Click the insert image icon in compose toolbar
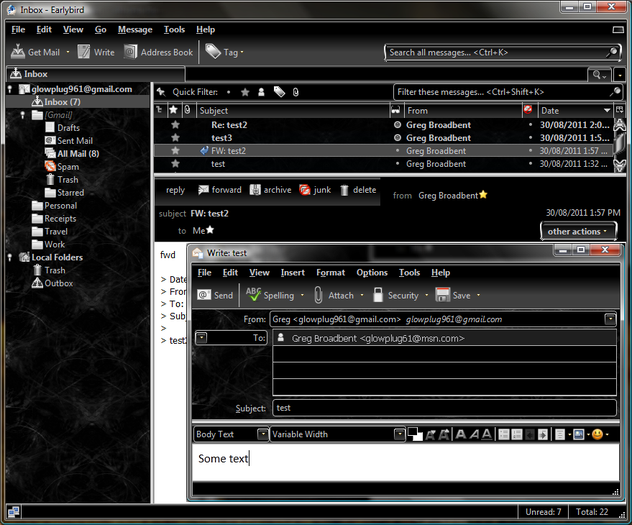This screenshot has height=525, width=632. [578, 434]
